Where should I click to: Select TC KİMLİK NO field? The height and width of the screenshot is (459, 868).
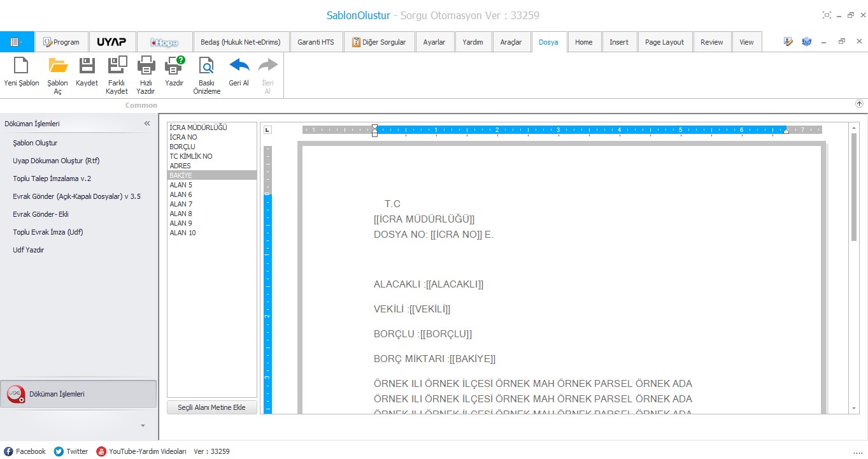click(x=212, y=156)
